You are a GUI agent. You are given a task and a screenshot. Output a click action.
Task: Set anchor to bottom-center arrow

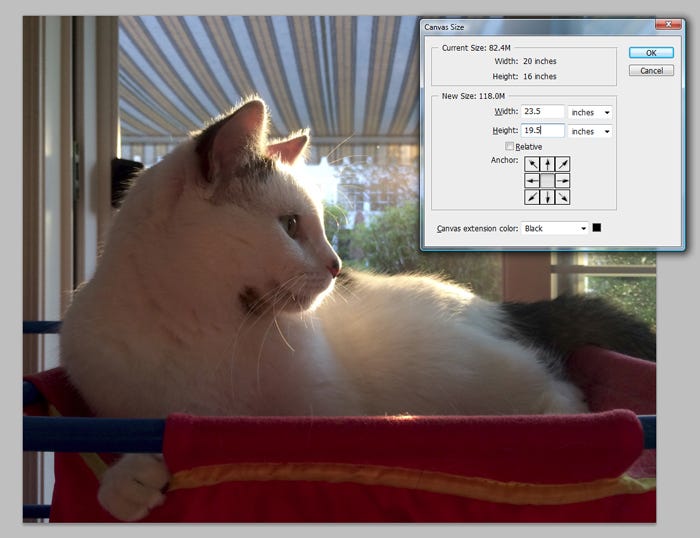point(547,197)
